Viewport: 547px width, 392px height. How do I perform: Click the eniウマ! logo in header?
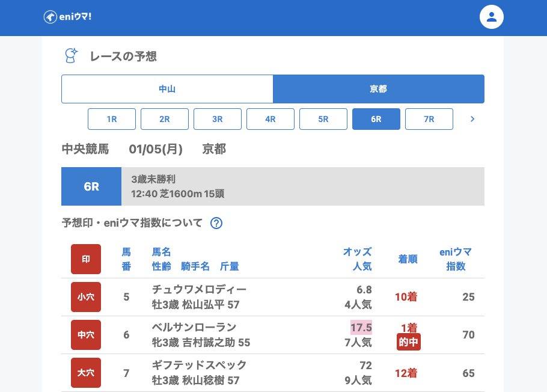pos(67,17)
